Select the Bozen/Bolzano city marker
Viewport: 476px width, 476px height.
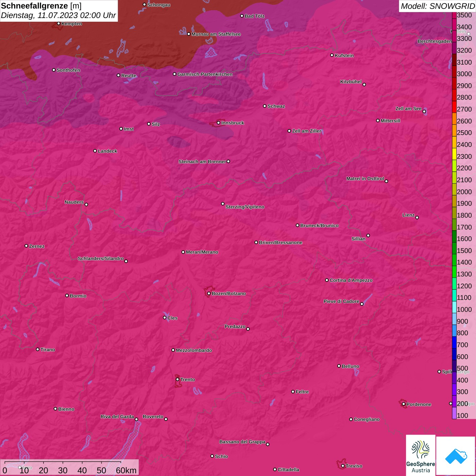[209, 293]
